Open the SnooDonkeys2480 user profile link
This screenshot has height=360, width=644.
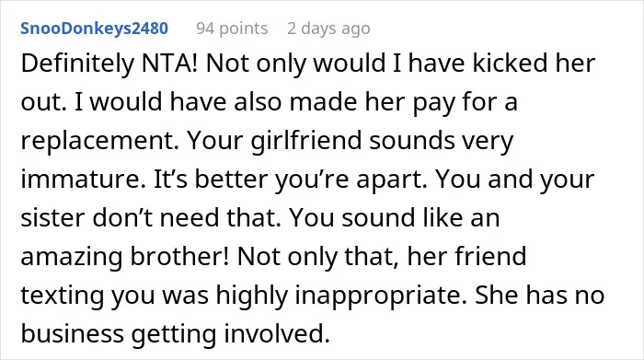tap(94, 29)
